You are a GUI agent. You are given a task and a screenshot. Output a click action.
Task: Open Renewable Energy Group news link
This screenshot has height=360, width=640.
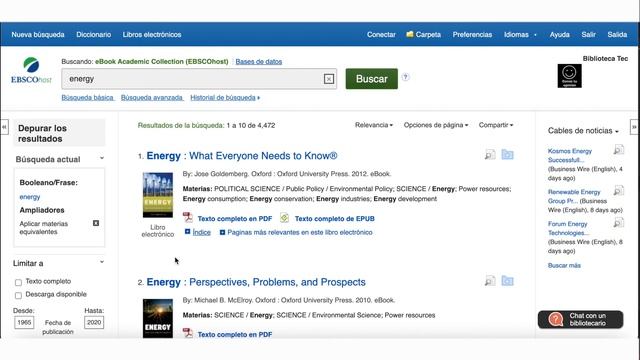574,196
